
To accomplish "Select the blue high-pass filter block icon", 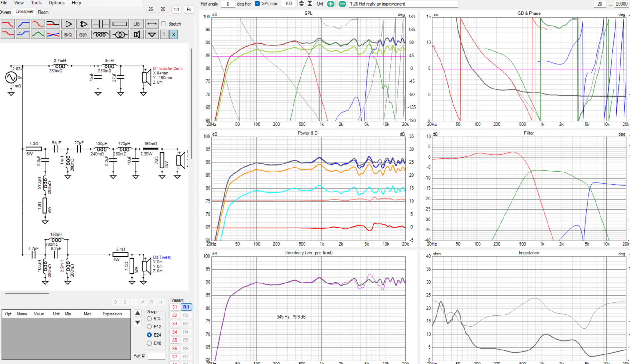I will click(23, 24).
